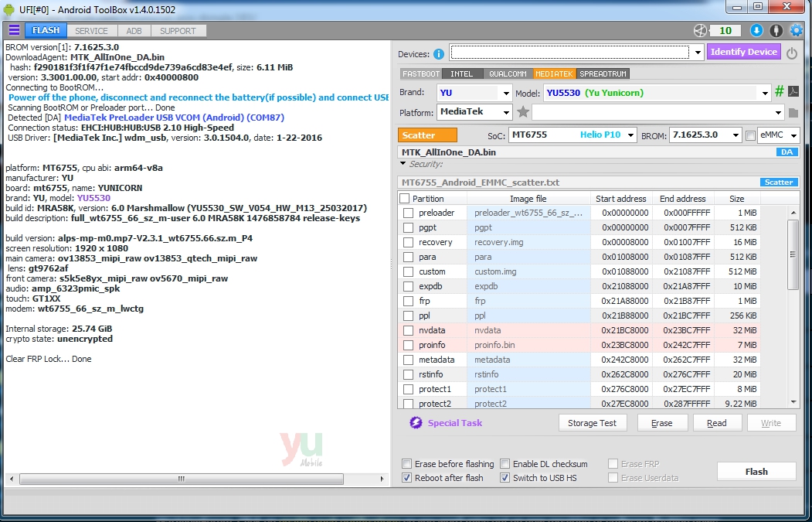812x522 pixels.
Task: Click the power icon beside Identify Device
Action: 792,53
